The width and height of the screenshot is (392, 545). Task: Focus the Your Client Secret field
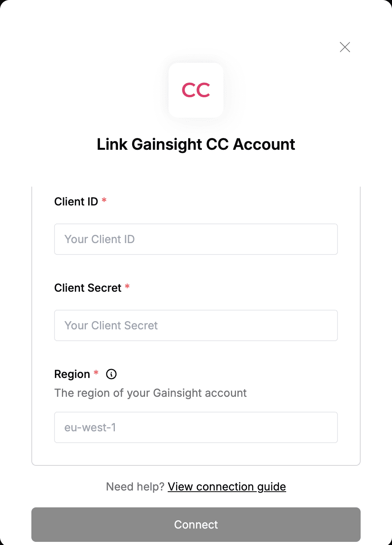[196, 325]
